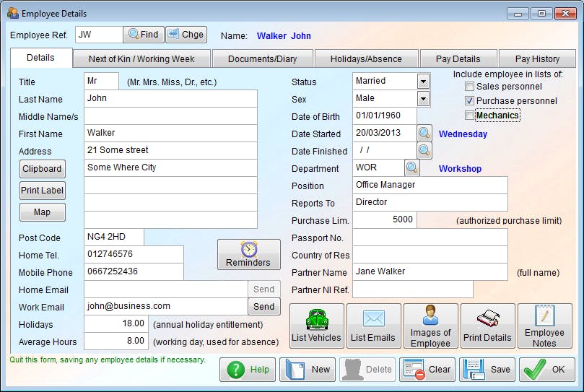584x392 pixels.
Task: Click the Partner Name field
Action: pyautogui.click(x=430, y=271)
